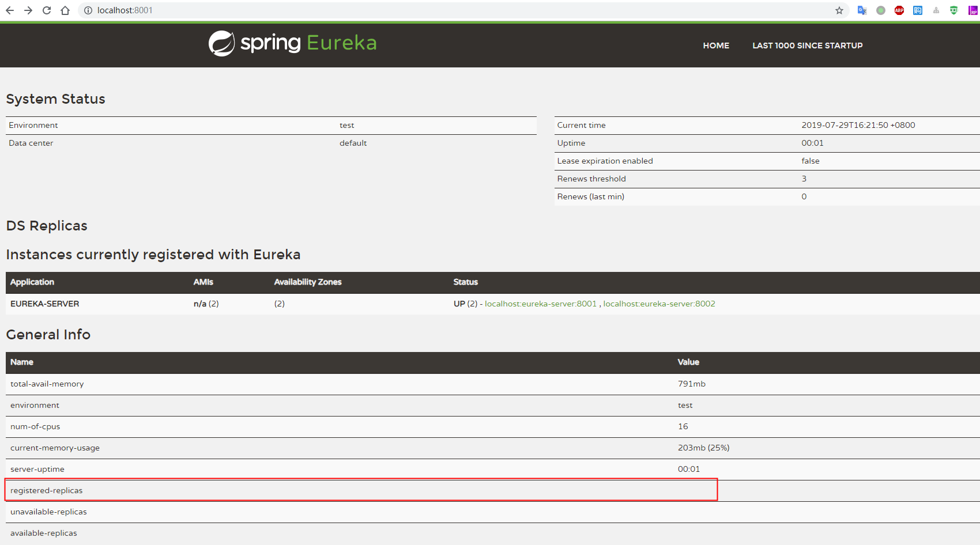Image resolution: width=980 pixels, height=545 pixels.
Task: Open instance link localhost:eureka-server:8002
Action: pyautogui.click(x=659, y=304)
